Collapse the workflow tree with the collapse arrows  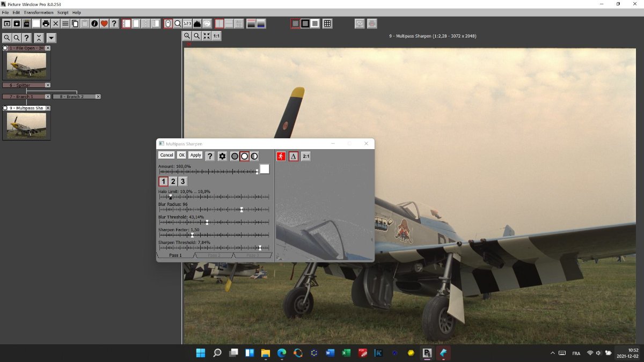[x=39, y=38]
